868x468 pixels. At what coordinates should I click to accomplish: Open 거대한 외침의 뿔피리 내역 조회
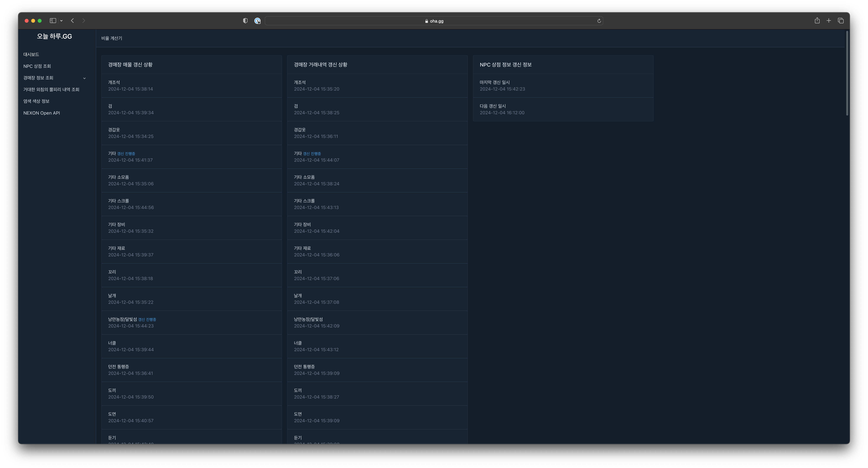click(x=51, y=90)
